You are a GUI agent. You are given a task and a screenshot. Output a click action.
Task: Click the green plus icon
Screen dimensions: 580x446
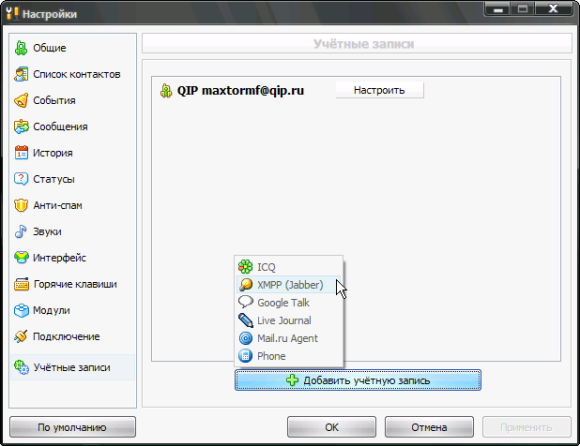292,380
